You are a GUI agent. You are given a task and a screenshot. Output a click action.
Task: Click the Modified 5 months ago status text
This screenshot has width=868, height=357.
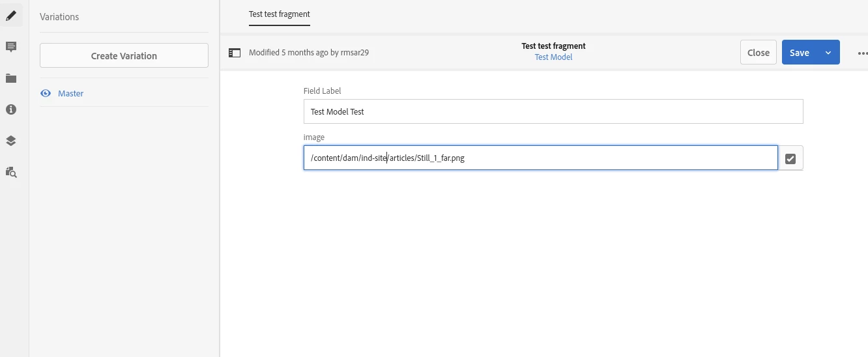[x=309, y=53]
